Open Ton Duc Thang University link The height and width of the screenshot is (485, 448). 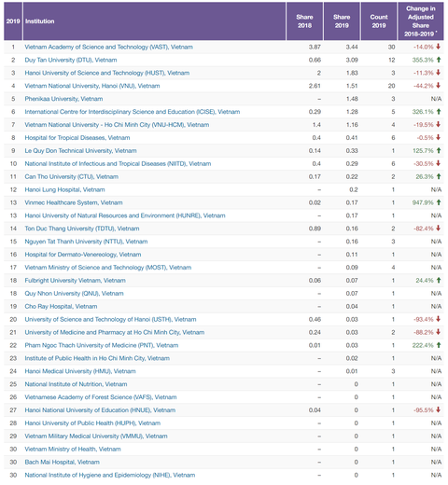coord(82,229)
